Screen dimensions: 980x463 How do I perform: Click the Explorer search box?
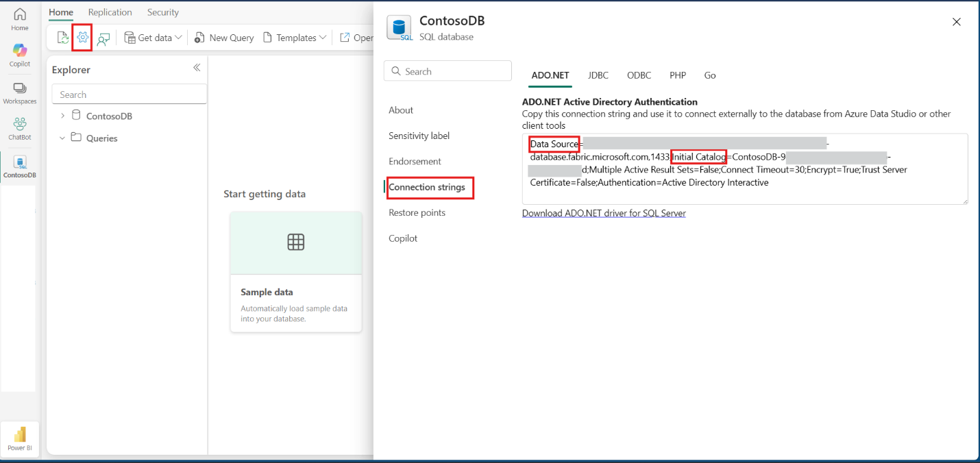tap(130, 95)
